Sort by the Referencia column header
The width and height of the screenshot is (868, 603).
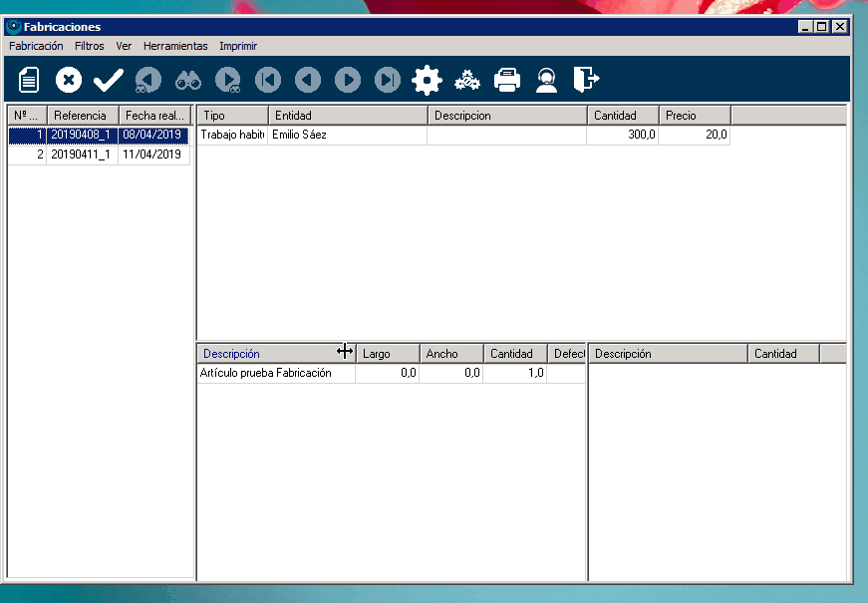pyautogui.click(x=81, y=116)
